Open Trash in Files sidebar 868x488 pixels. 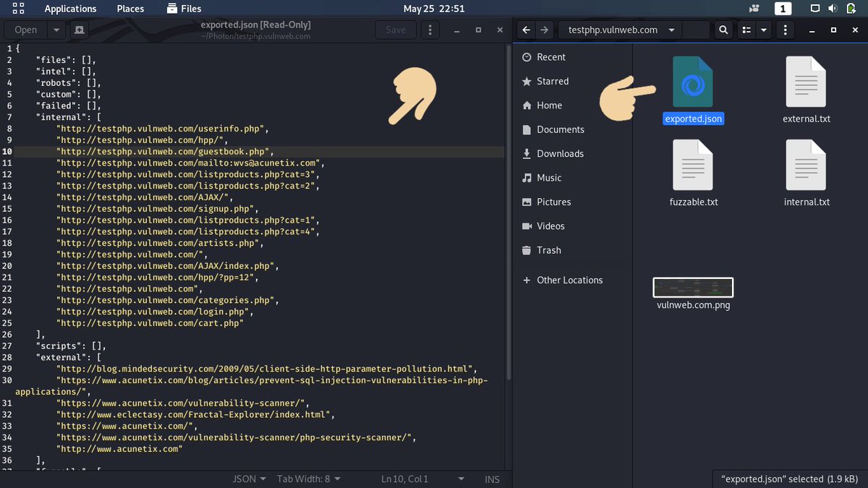[548, 250]
